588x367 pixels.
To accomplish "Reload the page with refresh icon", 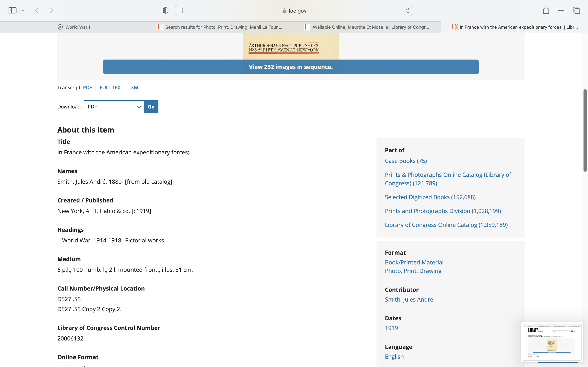I will 408,10.
